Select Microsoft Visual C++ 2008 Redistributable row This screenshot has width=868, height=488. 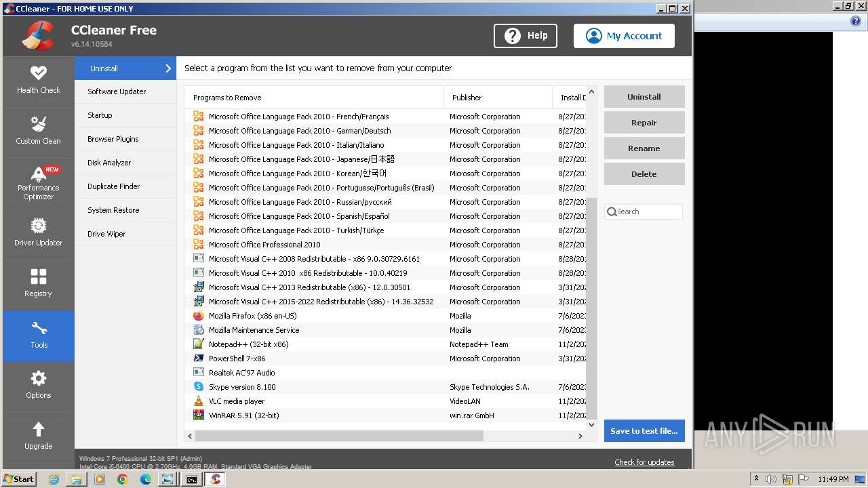click(385, 259)
